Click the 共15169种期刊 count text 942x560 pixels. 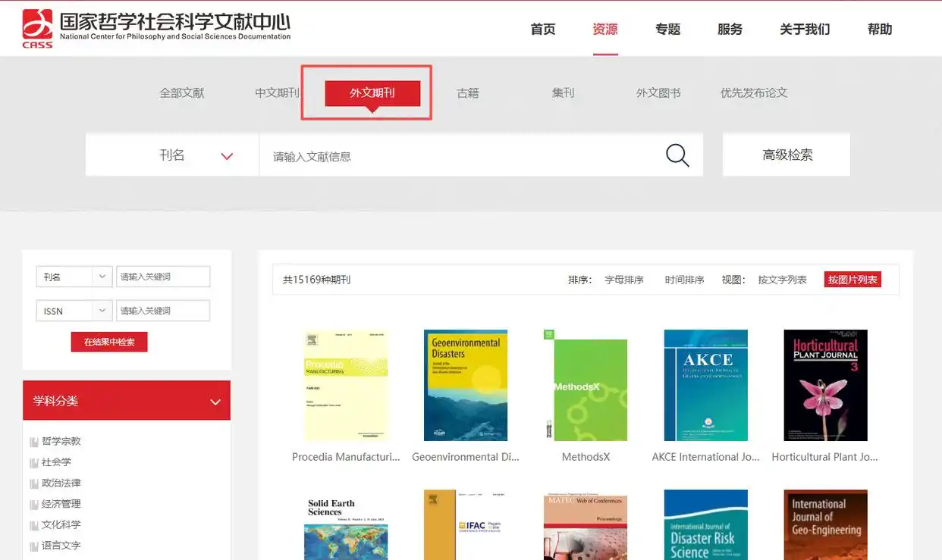click(317, 280)
